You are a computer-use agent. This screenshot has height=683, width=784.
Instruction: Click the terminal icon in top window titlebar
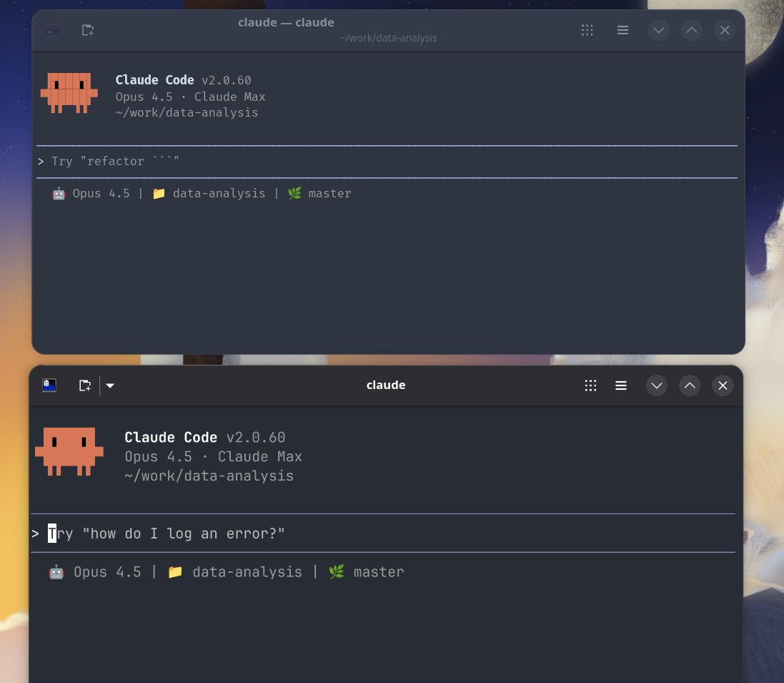[x=52, y=31]
